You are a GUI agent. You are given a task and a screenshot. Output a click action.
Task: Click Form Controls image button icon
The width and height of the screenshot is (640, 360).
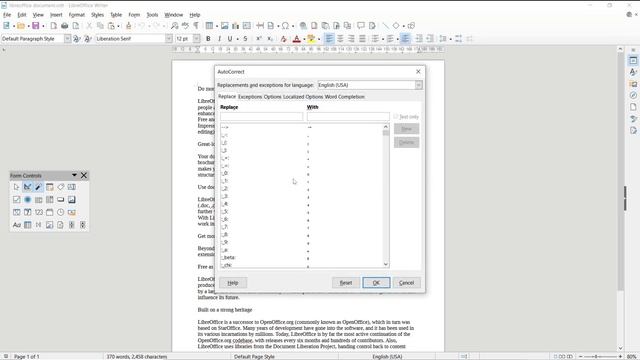tap(72, 200)
